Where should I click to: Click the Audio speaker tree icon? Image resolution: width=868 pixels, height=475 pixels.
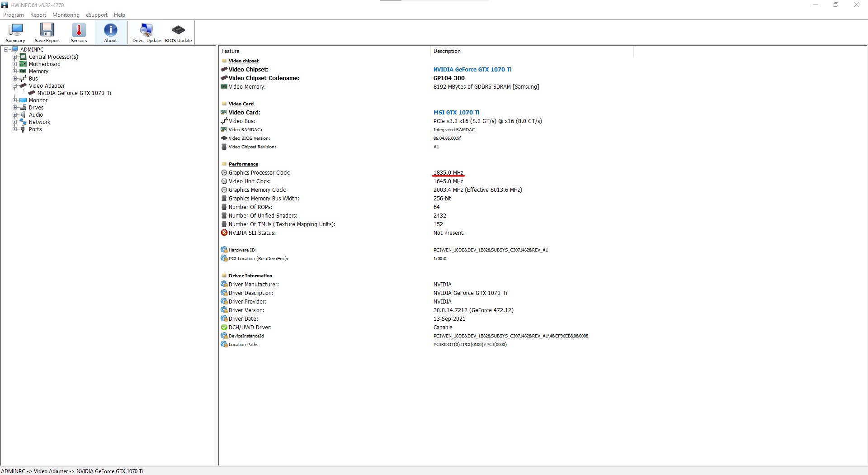coord(23,114)
